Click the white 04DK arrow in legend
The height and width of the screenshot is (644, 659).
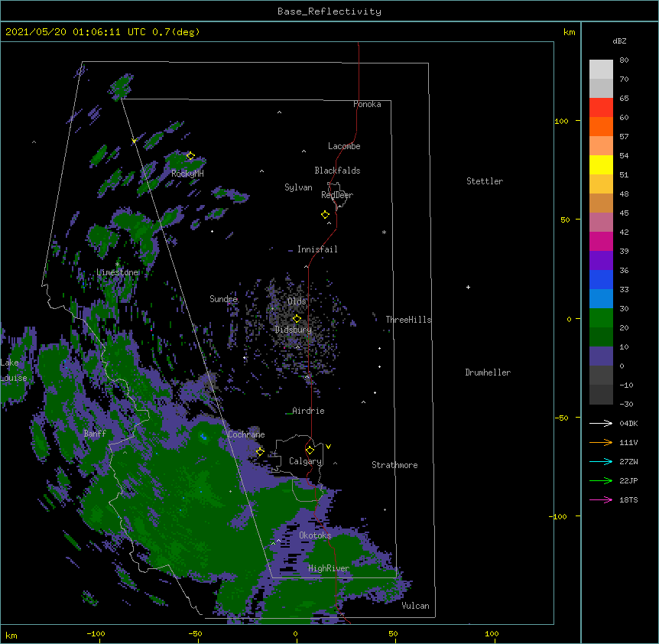click(x=601, y=423)
